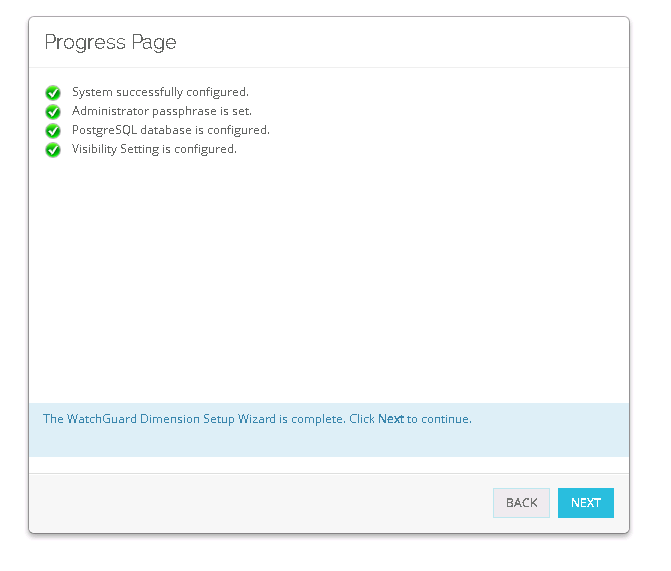
Task: Click the Visibility Setting green check icon
Action: tap(53, 150)
